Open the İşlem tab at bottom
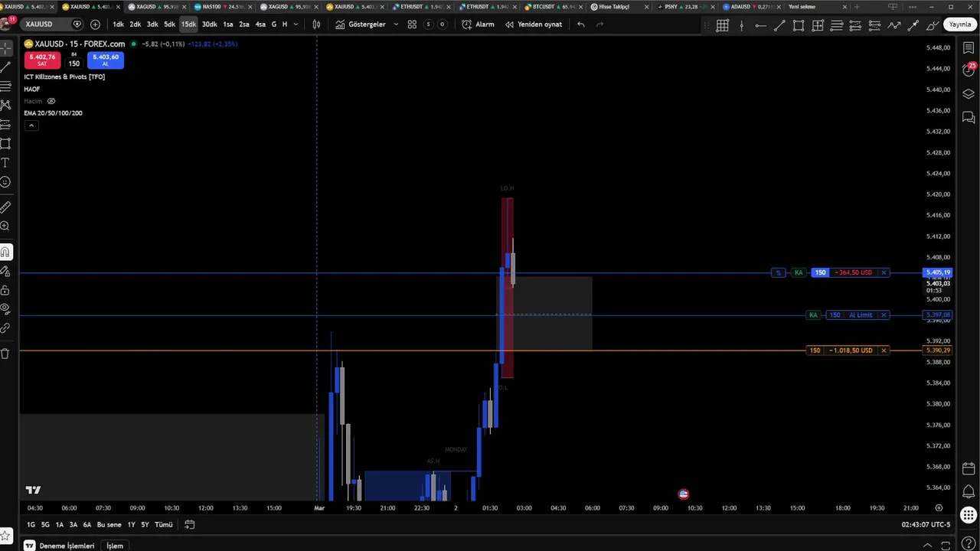The width and height of the screenshot is (980, 551). (115, 546)
